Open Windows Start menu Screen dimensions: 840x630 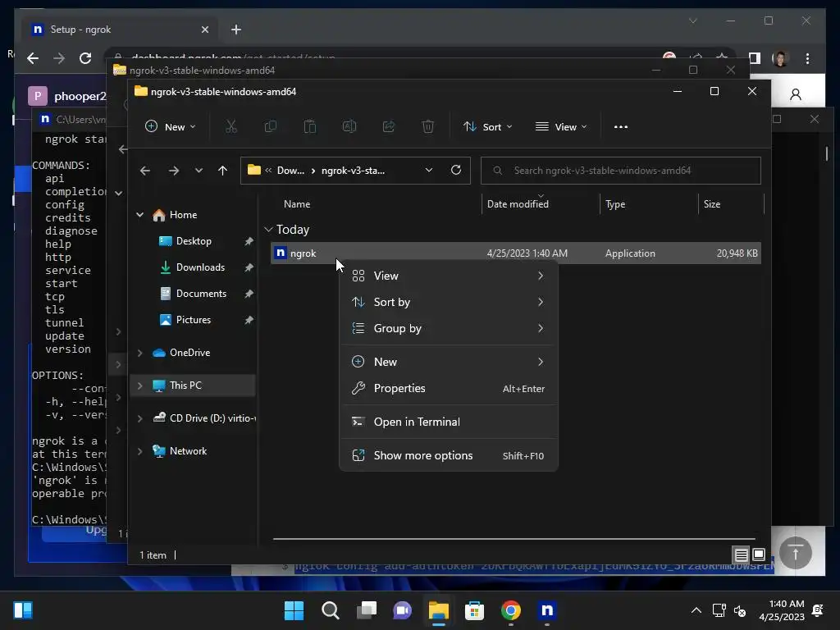pyautogui.click(x=294, y=610)
